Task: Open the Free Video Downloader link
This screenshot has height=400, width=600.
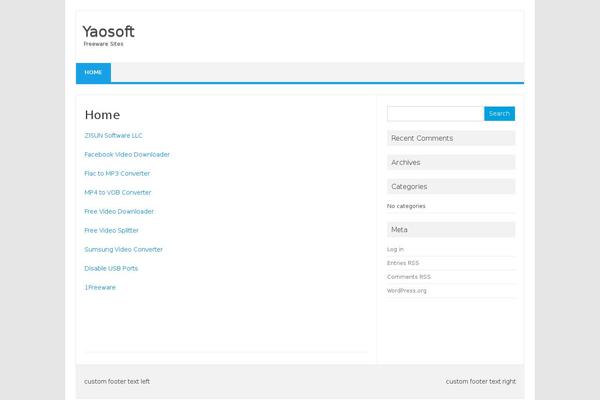Action: 119,211
